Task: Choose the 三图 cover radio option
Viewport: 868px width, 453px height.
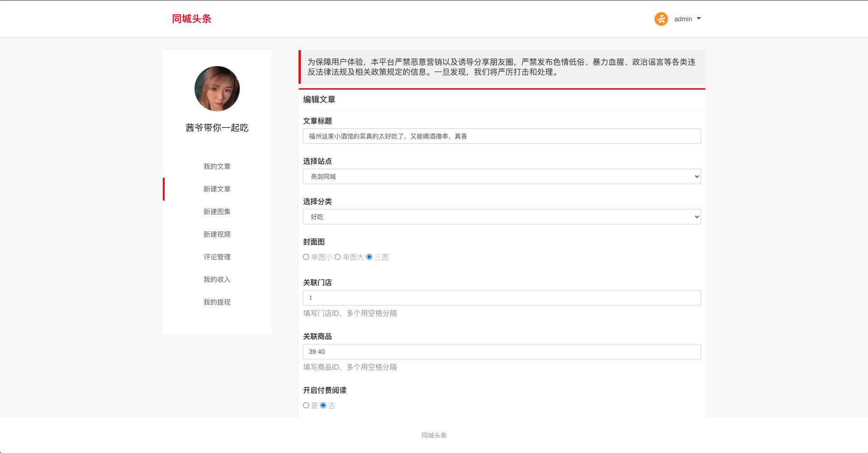Action: tap(370, 257)
